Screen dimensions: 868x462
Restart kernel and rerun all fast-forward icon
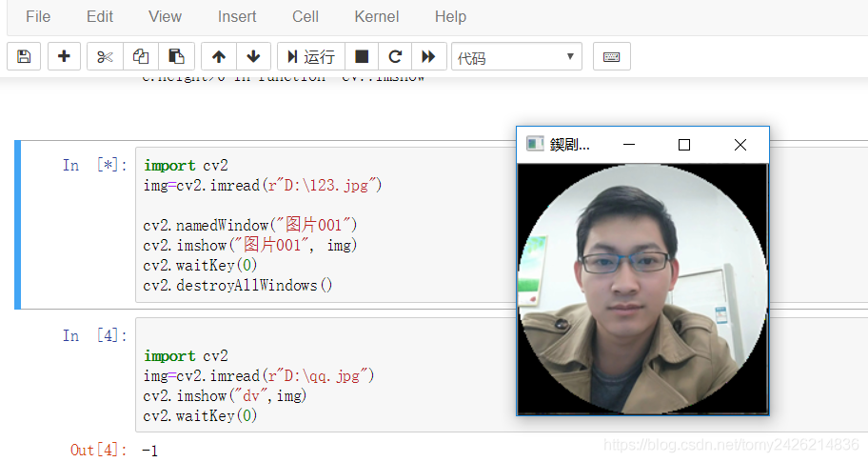coord(428,57)
